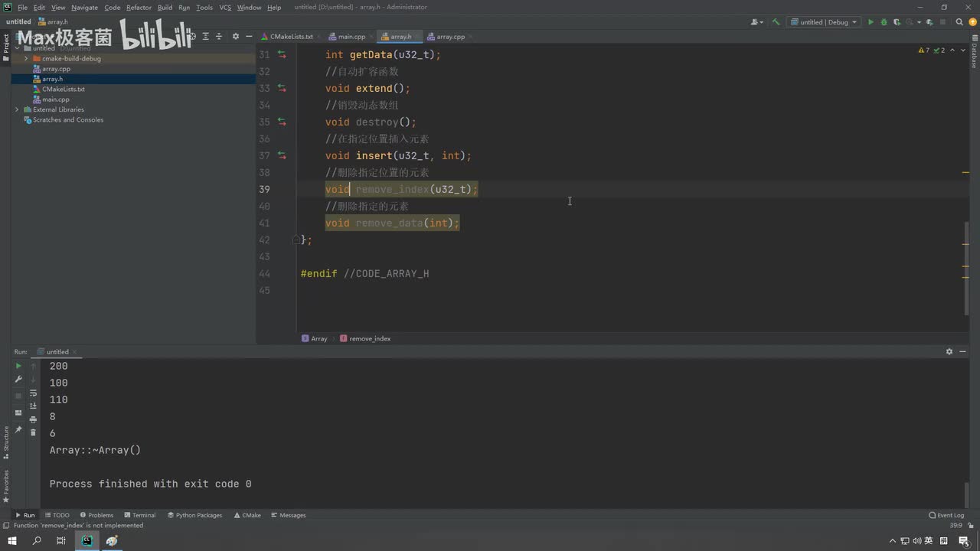Open main.cpp in the project tree

56,99
